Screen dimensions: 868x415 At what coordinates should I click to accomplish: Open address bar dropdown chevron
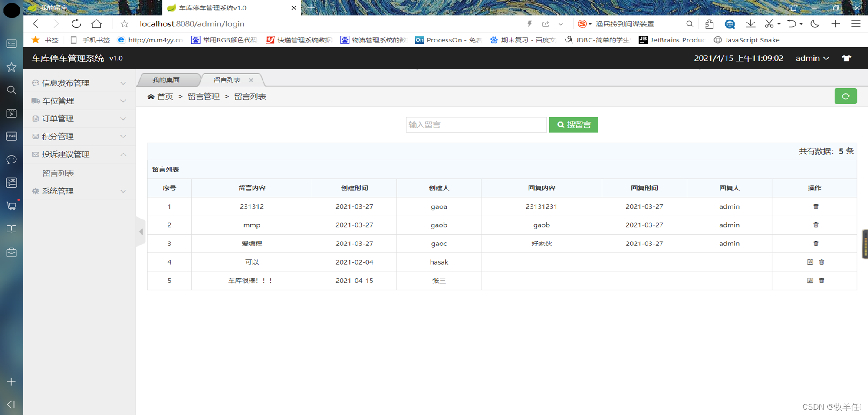coord(561,24)
